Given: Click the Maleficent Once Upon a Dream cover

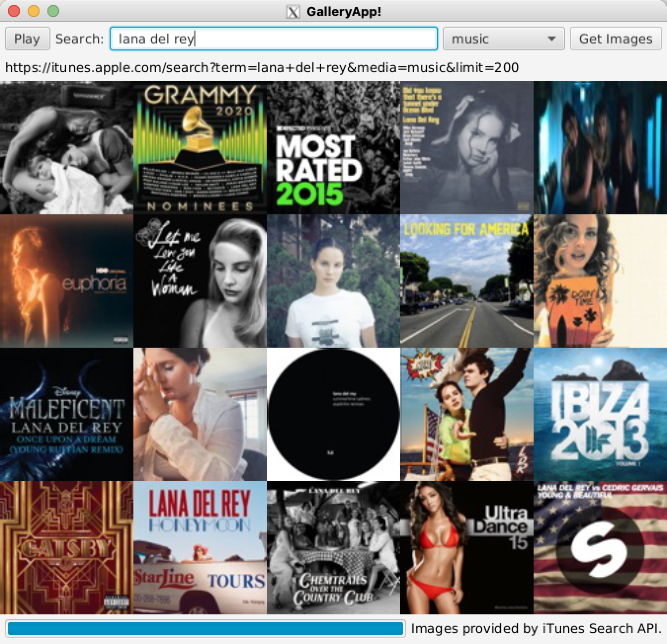Looking at the screenshot, I should click(67, 414).
